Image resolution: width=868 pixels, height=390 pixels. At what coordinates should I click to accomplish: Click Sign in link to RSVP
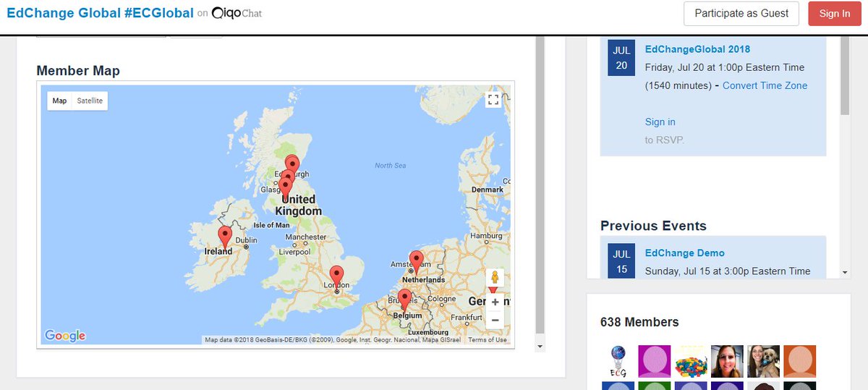point(660,122)
